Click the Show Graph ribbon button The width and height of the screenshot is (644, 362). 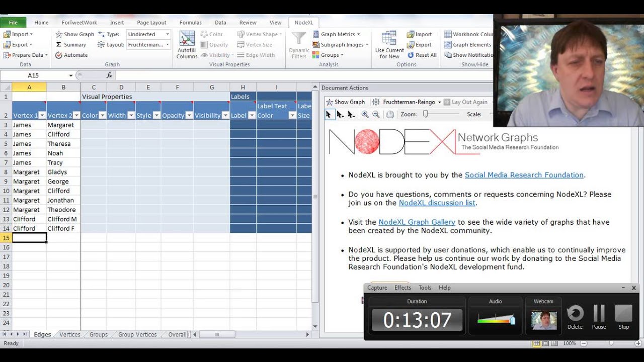(x=74, y=34)
